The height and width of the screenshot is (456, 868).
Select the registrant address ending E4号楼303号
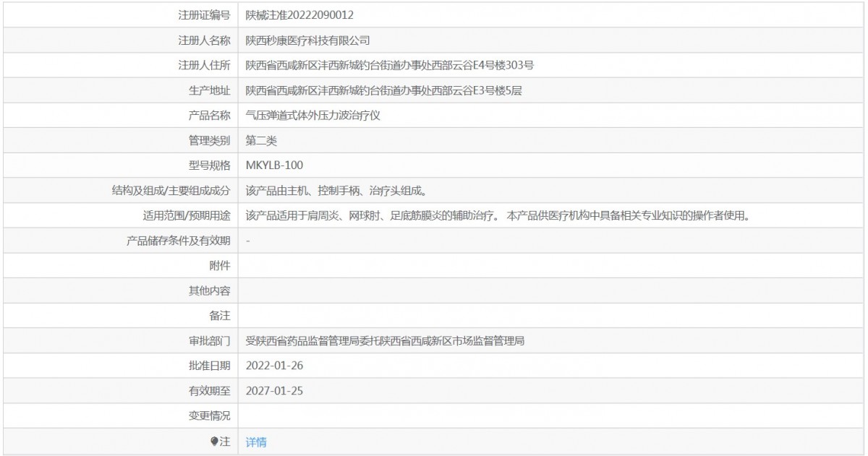point(390,65)
